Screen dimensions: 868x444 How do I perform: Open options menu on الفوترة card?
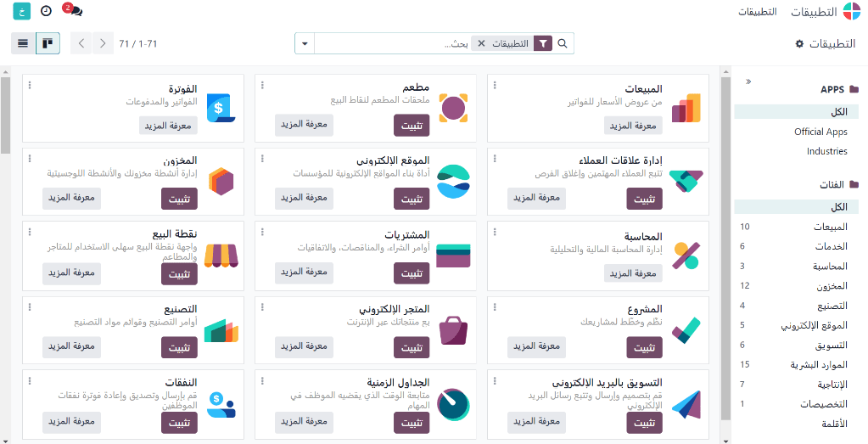30,85
